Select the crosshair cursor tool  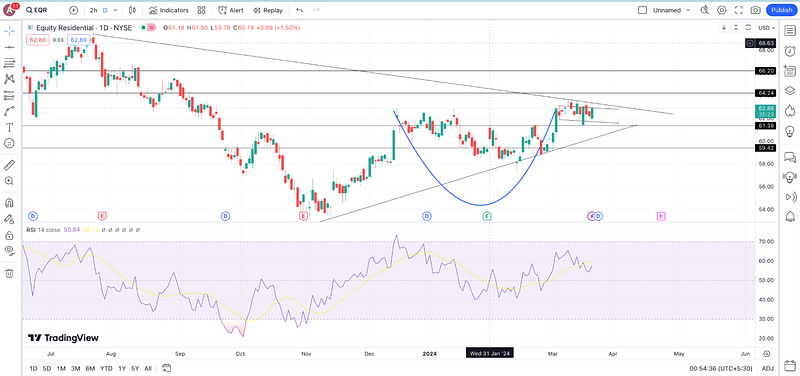pyautogui.click(x=9, y=32)
